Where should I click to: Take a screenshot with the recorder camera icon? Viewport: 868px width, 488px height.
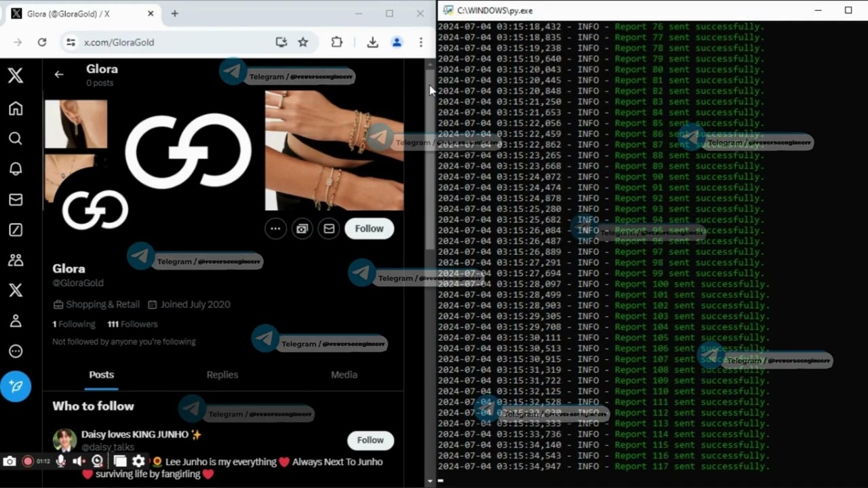[9, 461]
